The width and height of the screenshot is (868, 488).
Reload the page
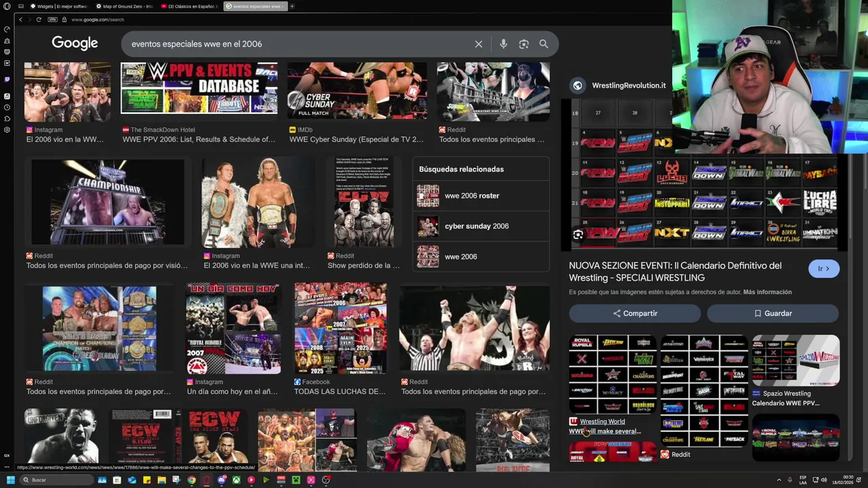tap(39, 20)
